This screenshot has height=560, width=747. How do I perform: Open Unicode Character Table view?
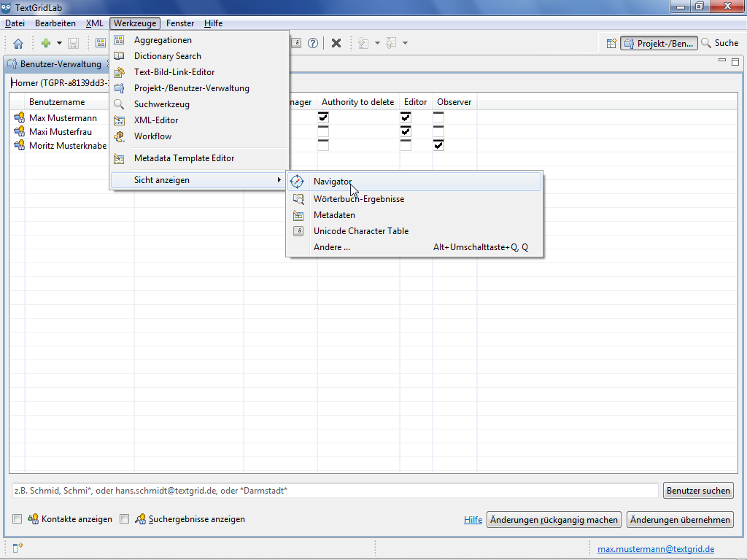(360, 231)
